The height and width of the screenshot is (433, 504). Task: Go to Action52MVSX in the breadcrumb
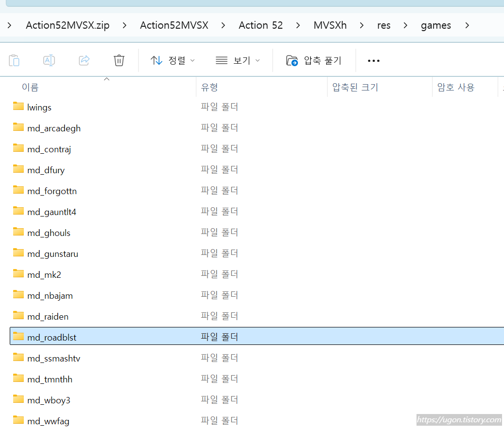click(x=174, y=25)
